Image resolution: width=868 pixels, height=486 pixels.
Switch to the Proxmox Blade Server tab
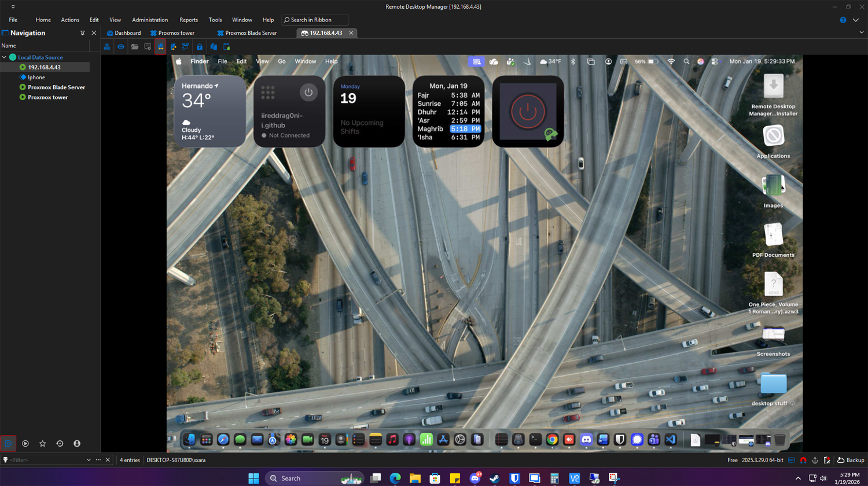(x=250, y=33)
